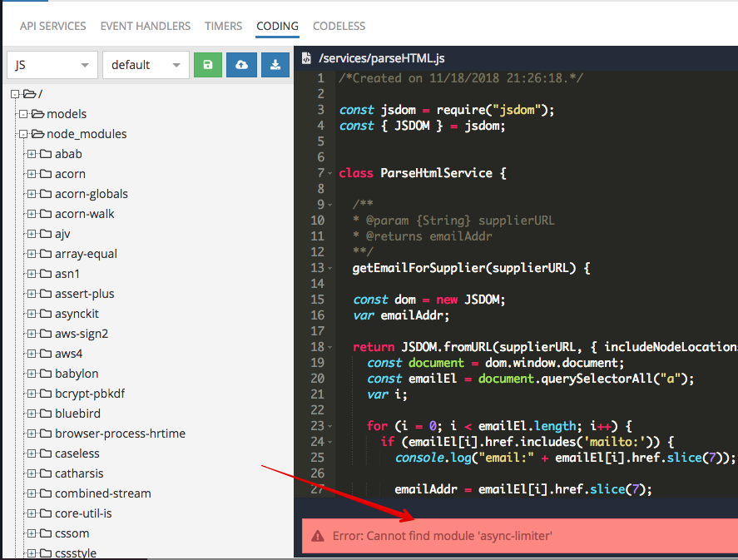Open the JS language dropdown
The width and height of the screenshot is (738, 560).
pos(52,65)
